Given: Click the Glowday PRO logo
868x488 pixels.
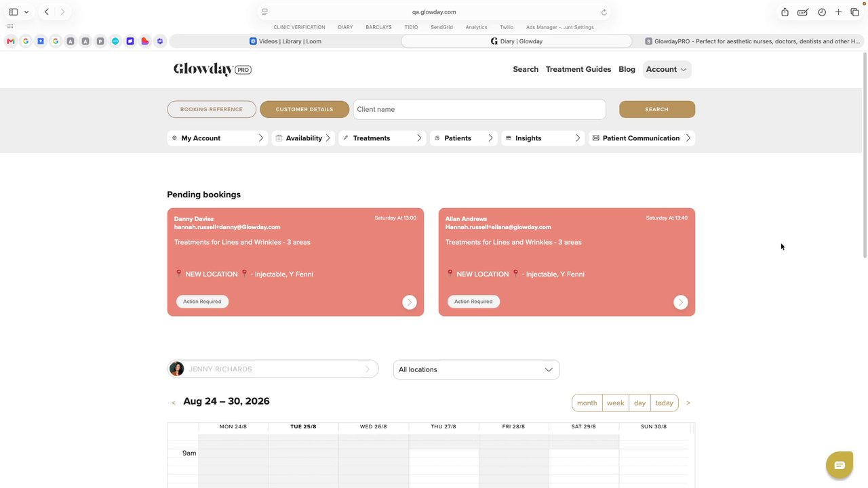Looking at the screenshot, I should click(x=212, y=69).
